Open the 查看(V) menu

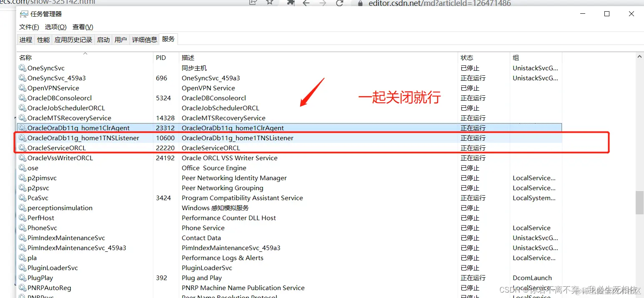(83, 27)
